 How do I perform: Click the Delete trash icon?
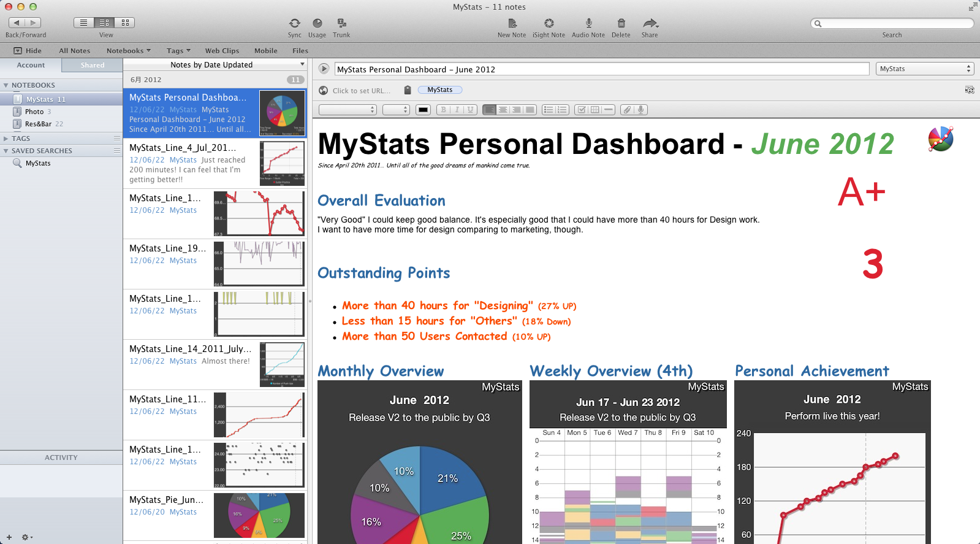[621, 23]
